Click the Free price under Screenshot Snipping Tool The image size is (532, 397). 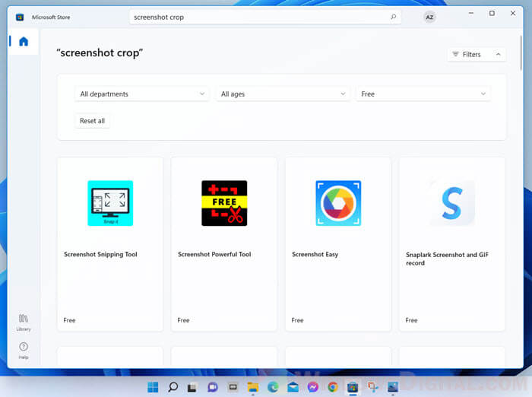[69, 320]
